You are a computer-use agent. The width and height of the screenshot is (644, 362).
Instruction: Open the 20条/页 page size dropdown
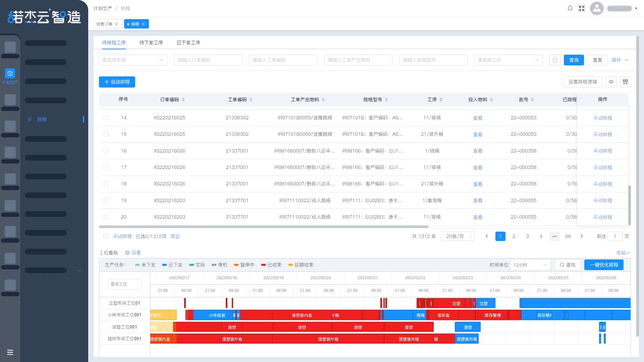458,236
